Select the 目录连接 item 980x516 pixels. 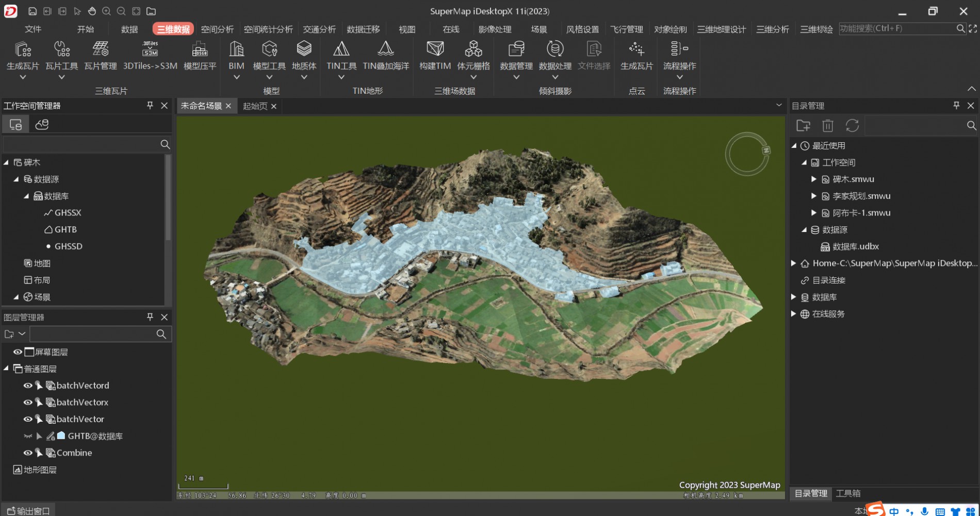(x=823, y=280)
